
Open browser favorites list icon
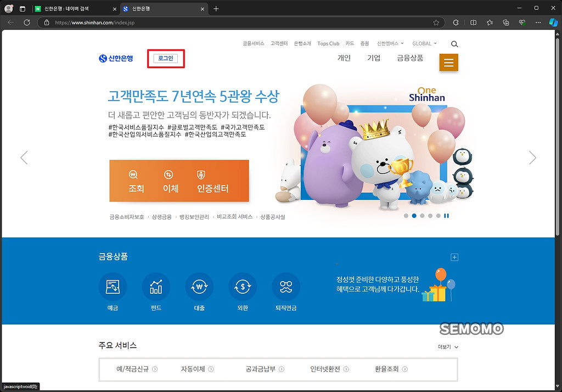coord(490,23)
